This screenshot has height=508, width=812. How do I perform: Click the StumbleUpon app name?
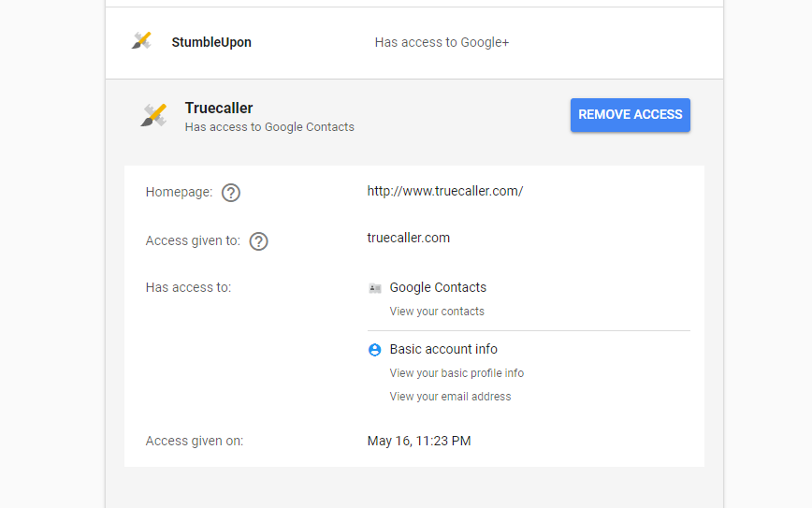(x=211, y=42)
